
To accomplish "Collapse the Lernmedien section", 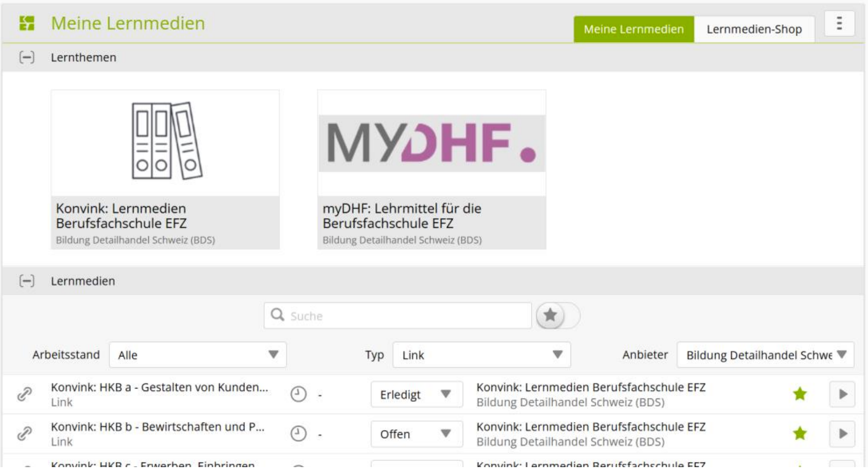I will point(27,281).
